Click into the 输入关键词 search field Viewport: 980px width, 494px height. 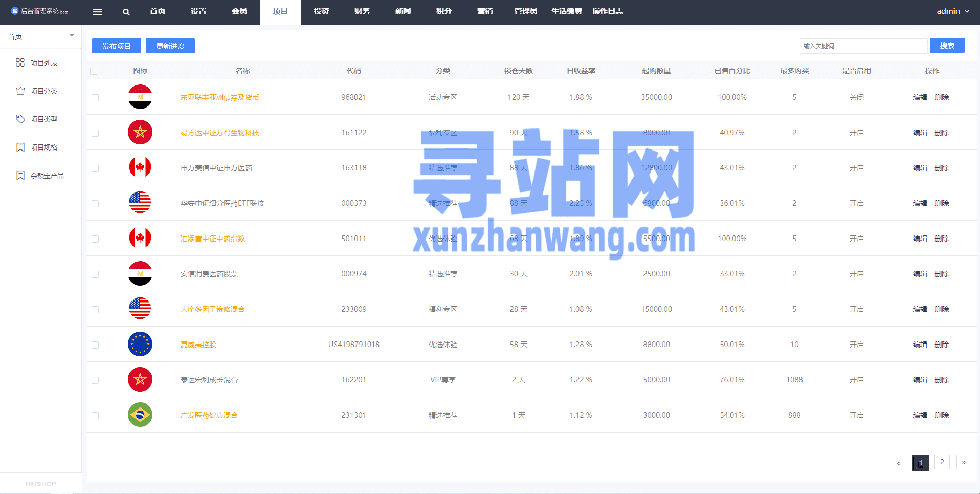pos(863,46)
